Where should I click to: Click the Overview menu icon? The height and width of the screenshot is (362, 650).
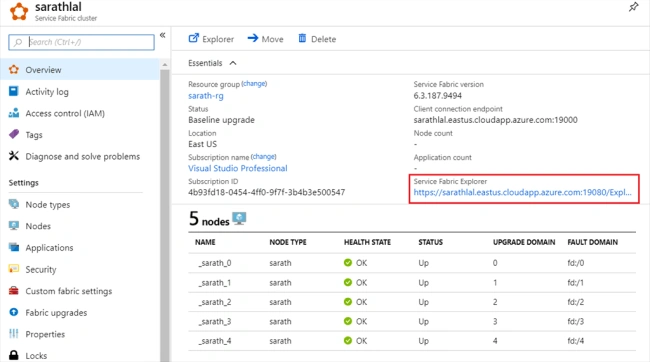tap(14, 70)
